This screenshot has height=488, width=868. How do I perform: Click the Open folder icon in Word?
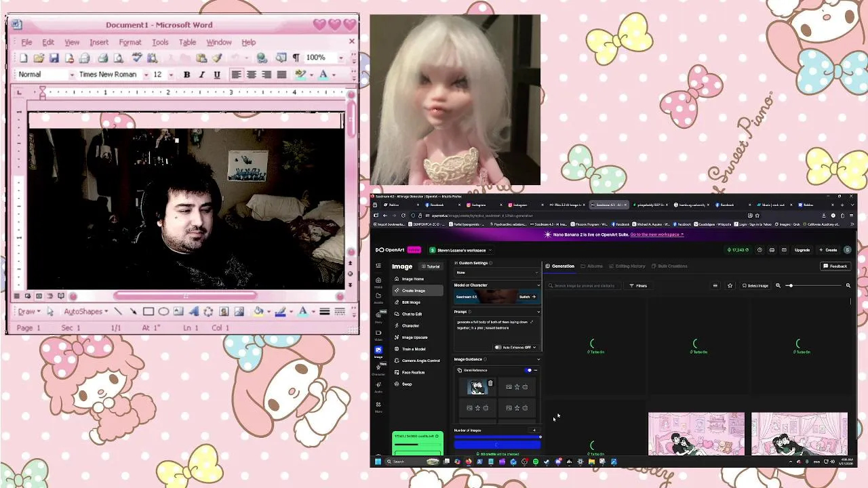[39, 58]
